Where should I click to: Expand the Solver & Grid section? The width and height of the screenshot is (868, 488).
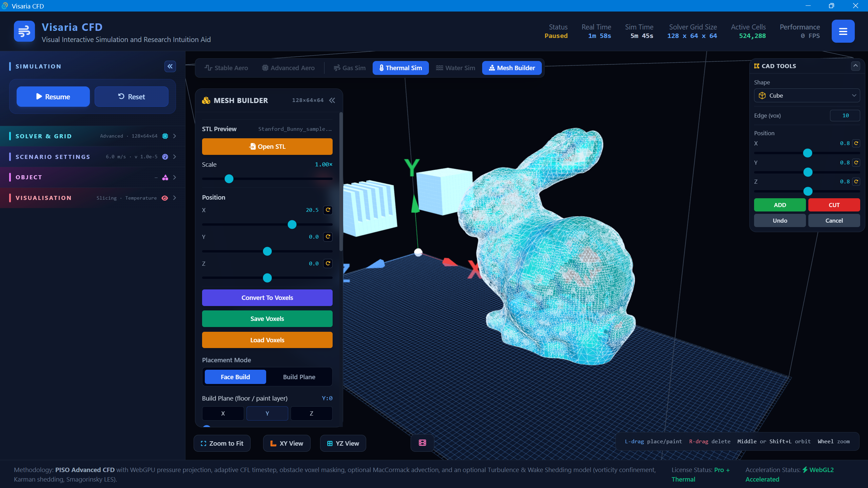(x=175, y=136)
